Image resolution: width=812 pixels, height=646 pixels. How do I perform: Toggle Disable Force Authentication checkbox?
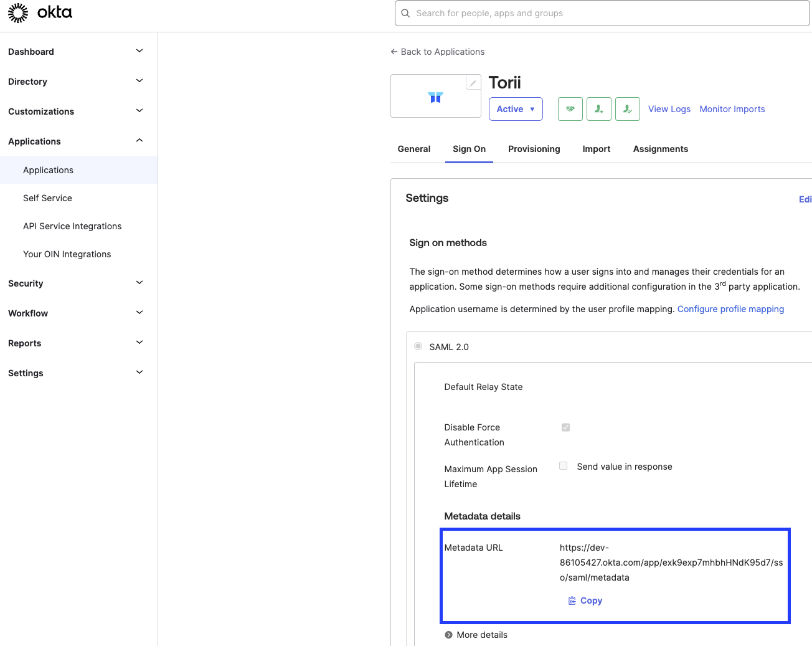(565, 427)
